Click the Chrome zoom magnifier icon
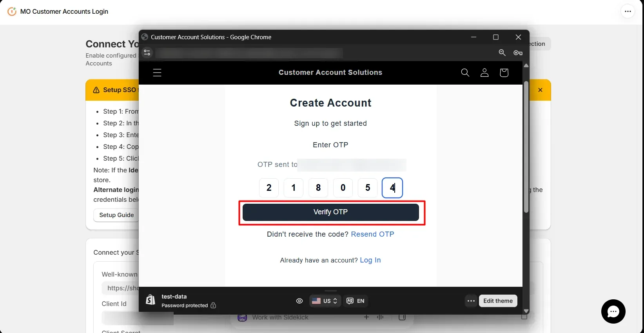This screenshot has width=644, height=333. pyautogui.click(x=502, y=52)
